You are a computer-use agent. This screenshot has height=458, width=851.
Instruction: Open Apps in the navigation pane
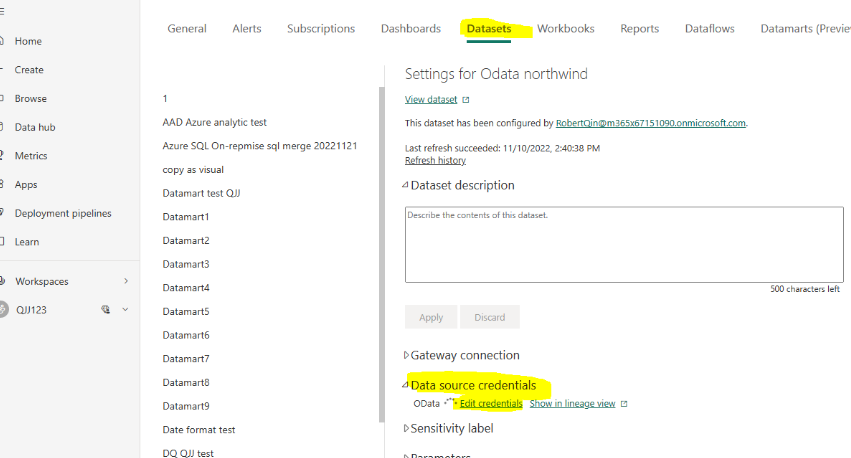[26, 185]
